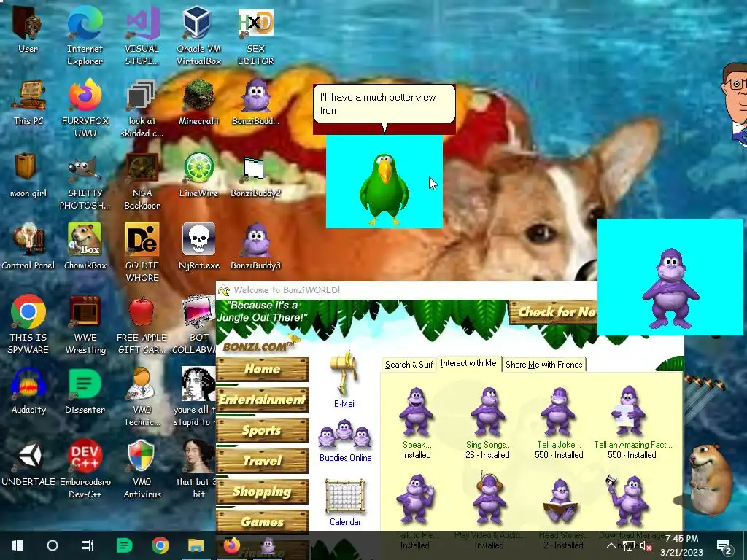Screen dimensions: 747x560
Task: Select the VISUAL STUPI... desktop icon
Action: [x=142, y=36]
